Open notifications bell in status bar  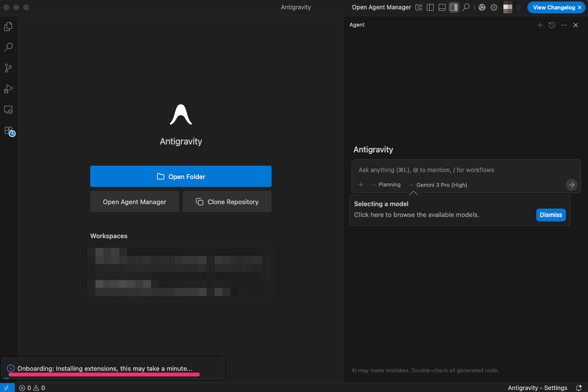(579, 388)
